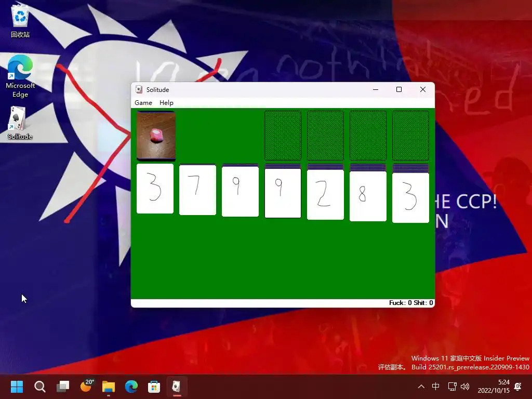Open the Recycle Bin desktop icon
The image size is (532, 399).
[x=20, y=21]
